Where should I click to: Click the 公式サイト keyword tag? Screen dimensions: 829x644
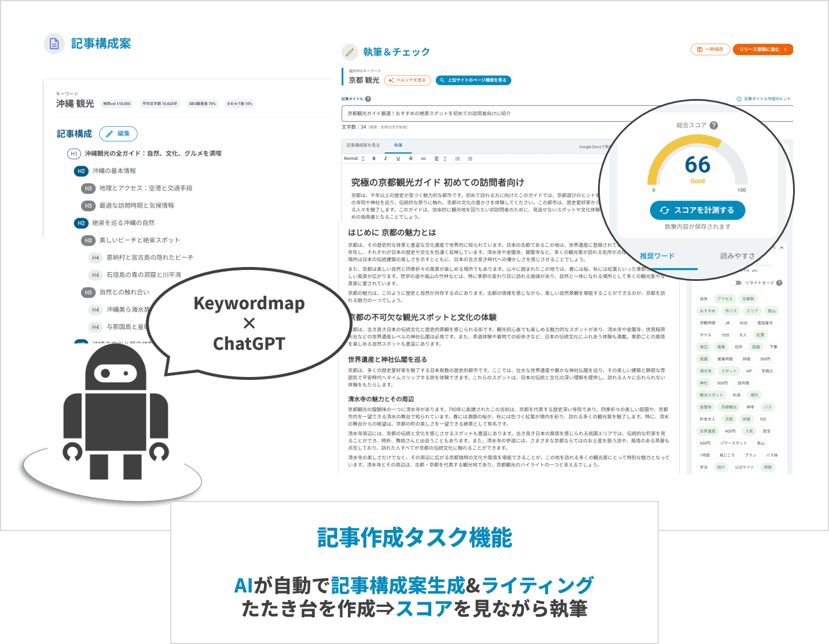click(744, 467)
